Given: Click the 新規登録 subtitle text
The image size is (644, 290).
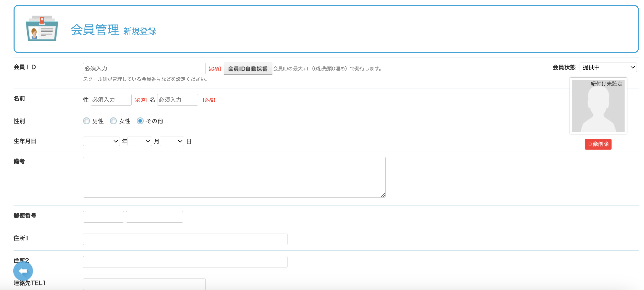Looking at the screenshot, I should [x=140, y=31].
